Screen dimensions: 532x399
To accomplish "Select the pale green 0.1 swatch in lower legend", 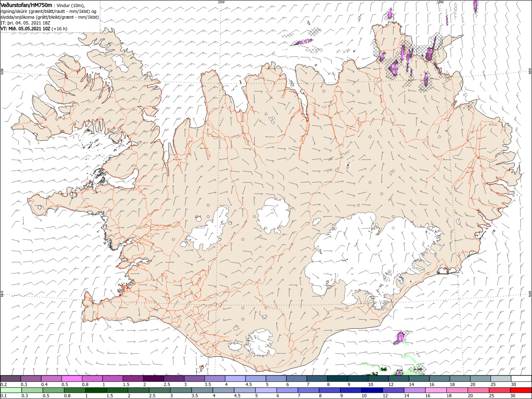I will (x=11, y=390).
